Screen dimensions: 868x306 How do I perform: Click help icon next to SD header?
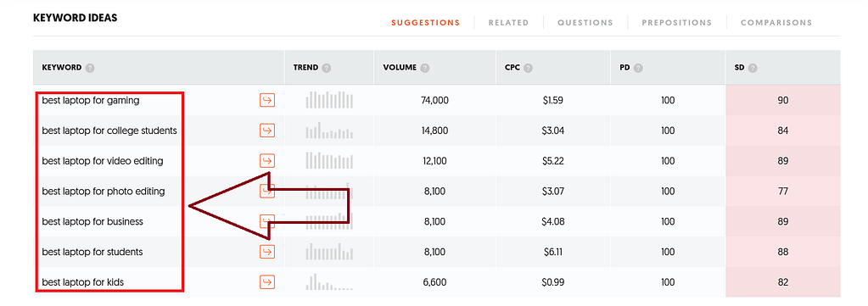coord(753,68)
